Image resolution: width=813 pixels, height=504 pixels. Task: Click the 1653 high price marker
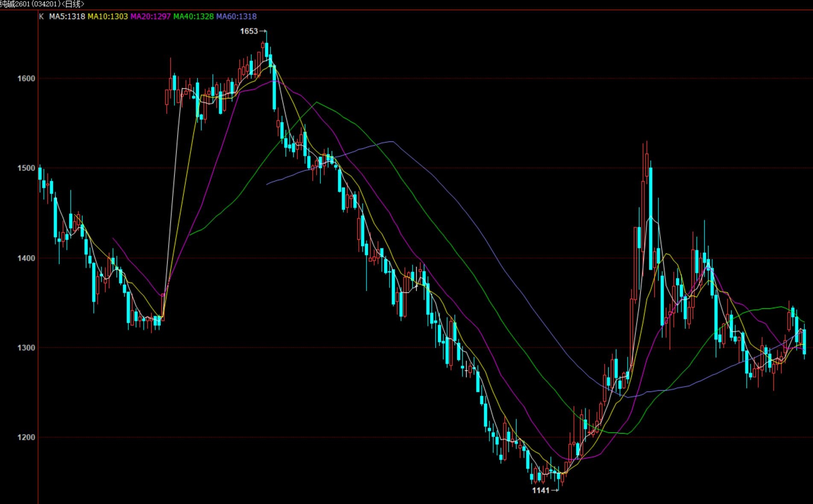point(253,31)
